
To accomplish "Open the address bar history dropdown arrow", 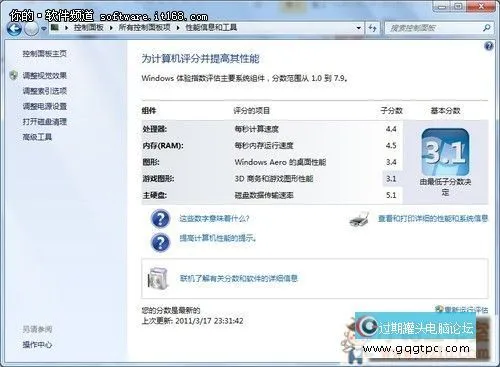I will pos(359,28).
